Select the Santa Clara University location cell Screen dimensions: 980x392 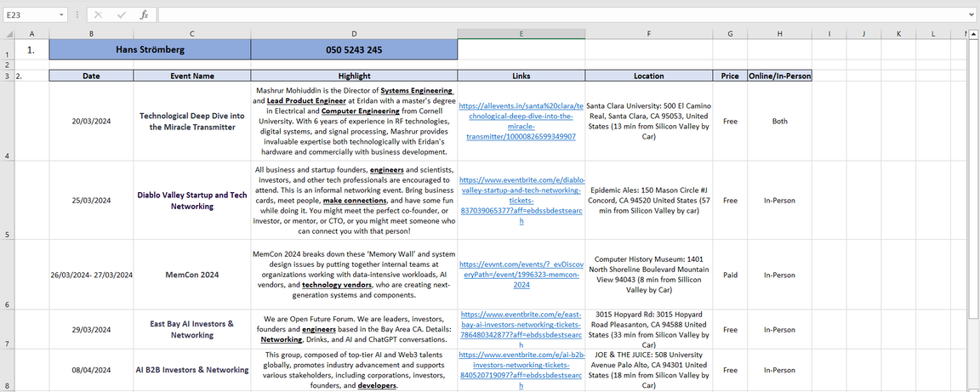[x=649, y=122]
